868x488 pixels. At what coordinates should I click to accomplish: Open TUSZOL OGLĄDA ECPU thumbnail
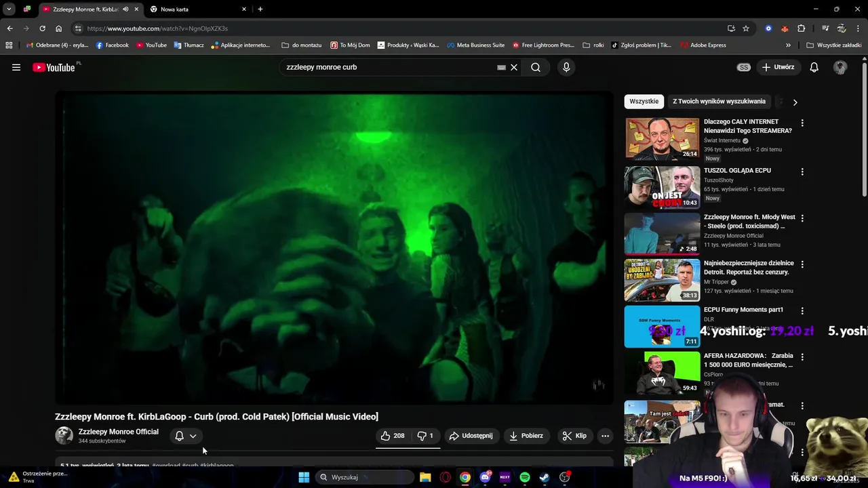click(662, 187)
